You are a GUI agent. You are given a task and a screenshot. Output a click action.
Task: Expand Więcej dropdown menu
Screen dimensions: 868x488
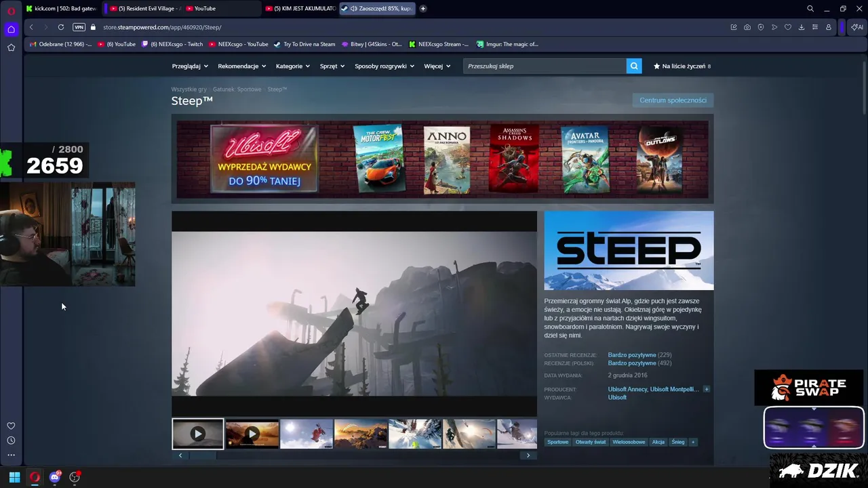pos(437,66)
